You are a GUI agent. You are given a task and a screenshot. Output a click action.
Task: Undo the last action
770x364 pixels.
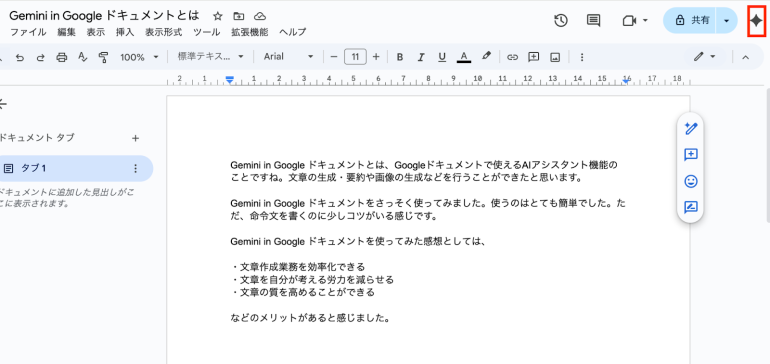20,57
